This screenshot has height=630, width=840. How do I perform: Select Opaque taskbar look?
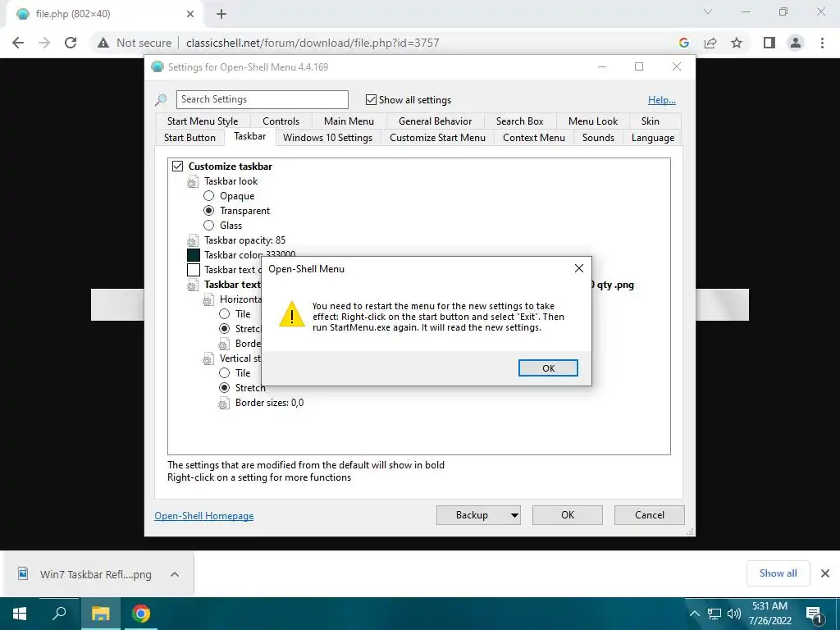tap(208, 196)
